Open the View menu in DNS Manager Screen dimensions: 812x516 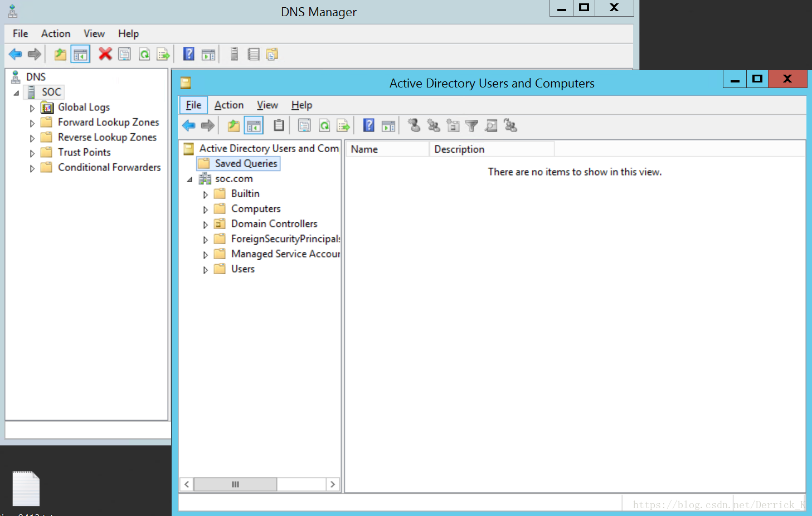tap(94, 33)
